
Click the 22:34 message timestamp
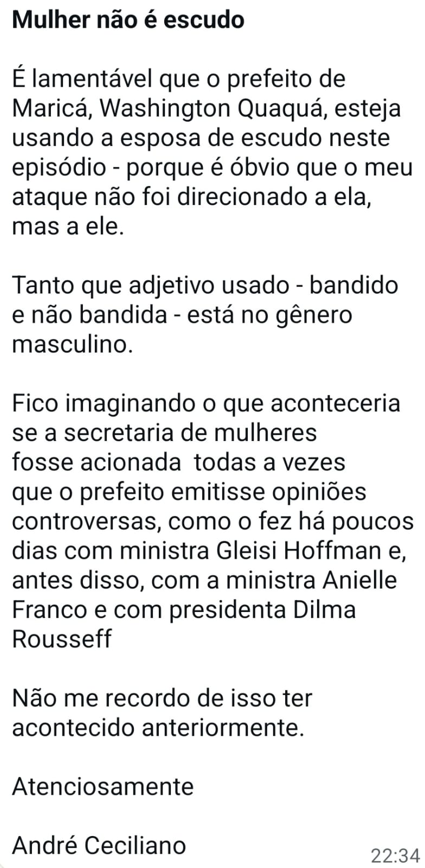coord(395,856)
